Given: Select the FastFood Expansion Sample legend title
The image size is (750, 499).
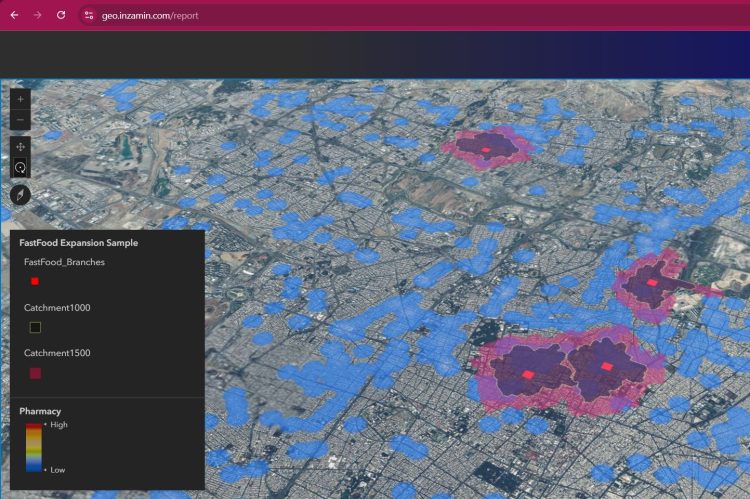Looking at the screenshot, I should click(x=78, y=243).
